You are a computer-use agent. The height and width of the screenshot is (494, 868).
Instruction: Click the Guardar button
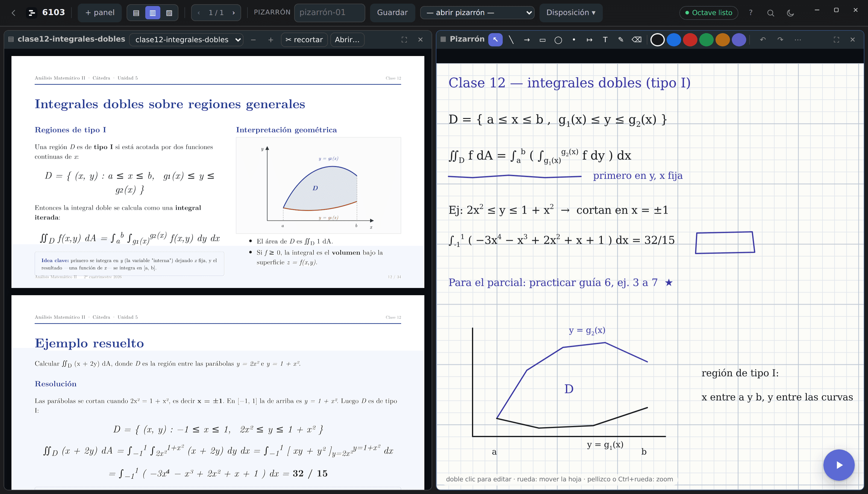pyautogui.click(x=392, y=13)
